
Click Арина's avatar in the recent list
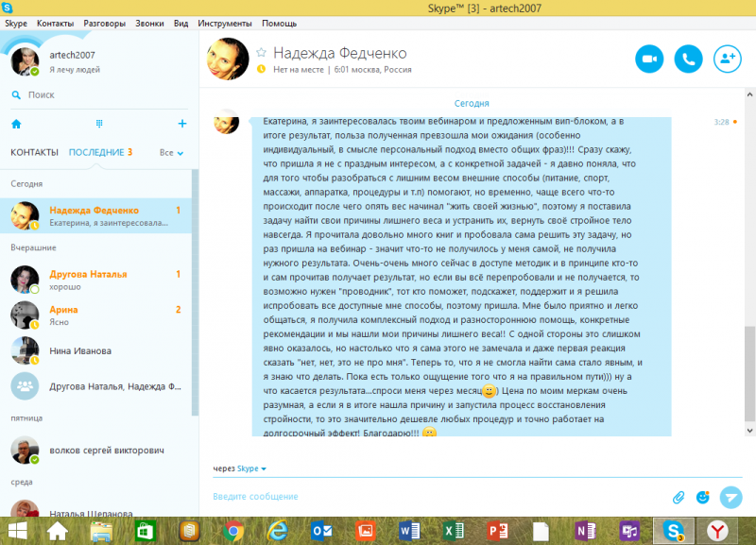click(25, 315)
